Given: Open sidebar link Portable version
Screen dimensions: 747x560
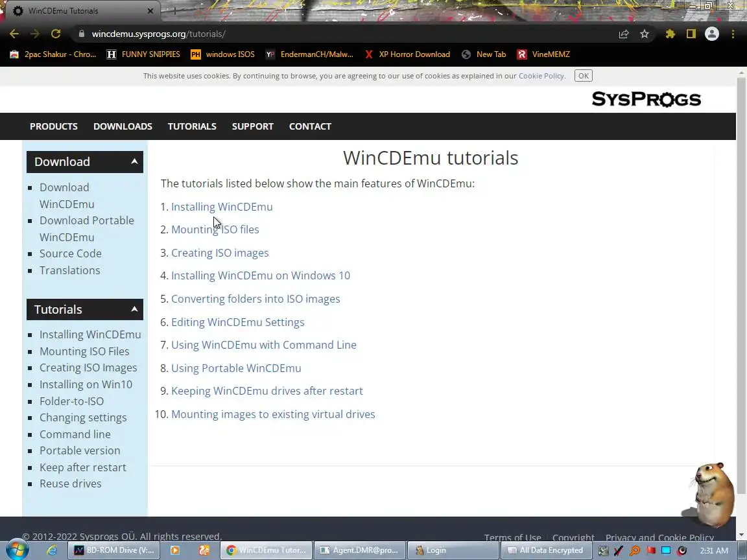Looking at the screenshot, I should (x=80, y=450).
